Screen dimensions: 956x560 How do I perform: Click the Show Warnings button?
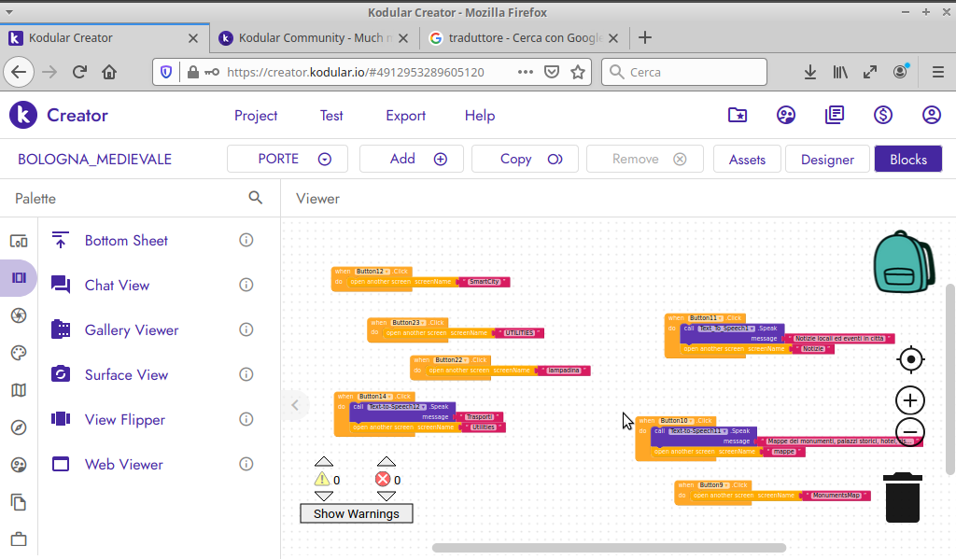tap(356, 513)
